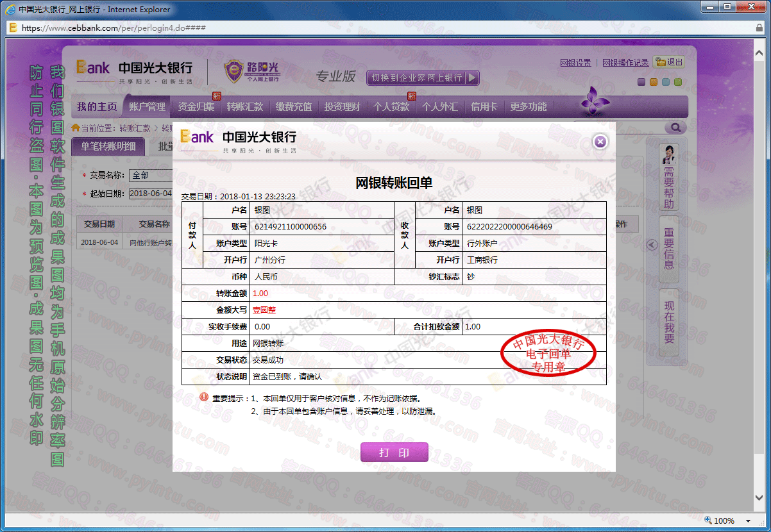Click the 起始日期 date field

point(151,194)
